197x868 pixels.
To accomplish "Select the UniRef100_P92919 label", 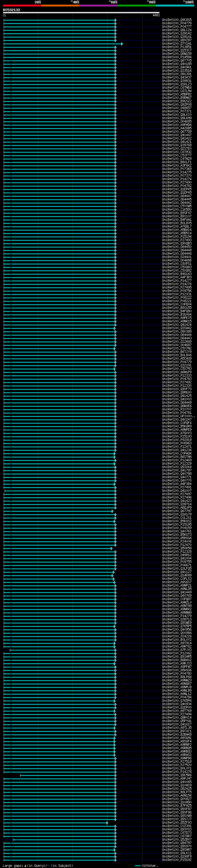I will 177,440.
